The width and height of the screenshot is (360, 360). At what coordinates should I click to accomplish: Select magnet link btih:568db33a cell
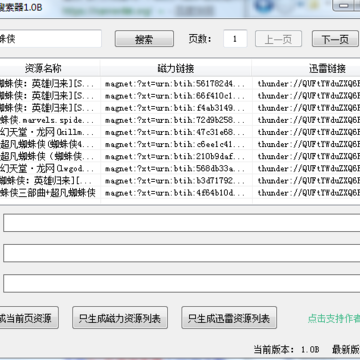pyautogui.click(x=176, y=168)
